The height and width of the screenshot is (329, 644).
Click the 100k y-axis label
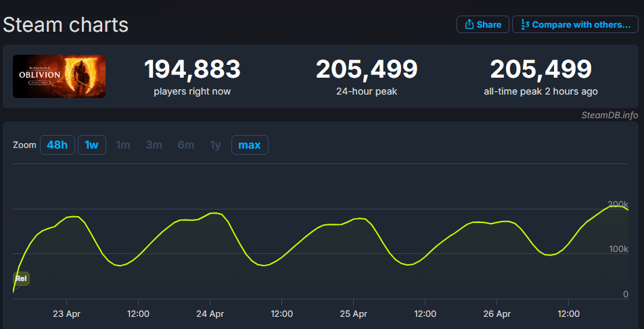point(618,249)
